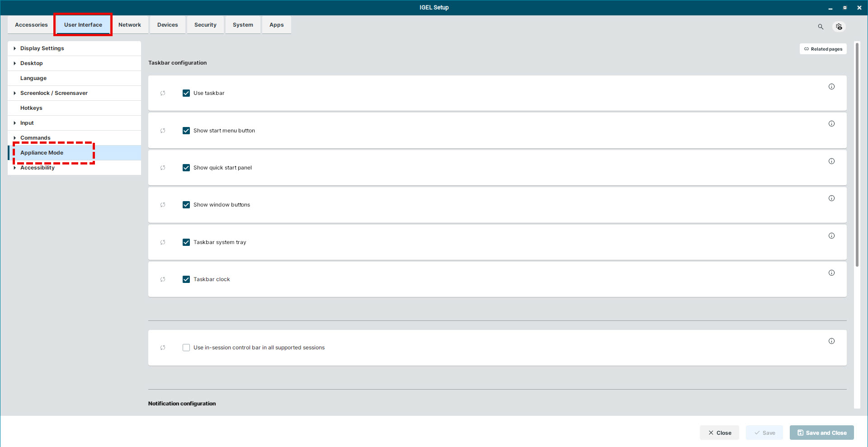Reset icon beside Show quick start panel
868x447 pixels.
(163, 168)
